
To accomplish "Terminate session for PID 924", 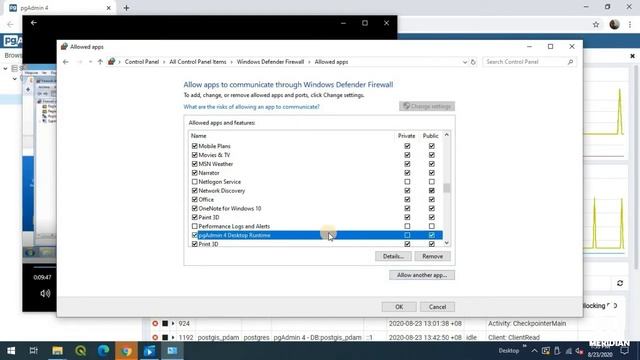I will 155,324.
